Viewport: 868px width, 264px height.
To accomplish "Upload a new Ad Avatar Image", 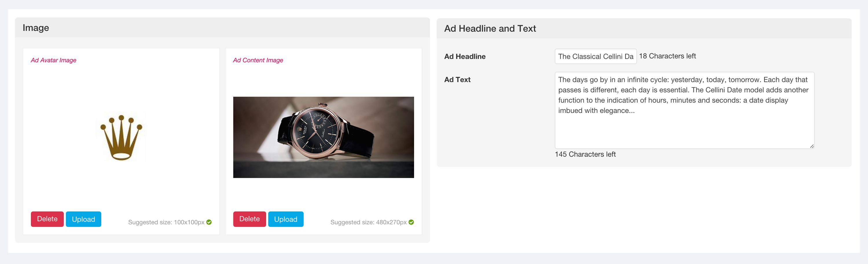I will pyautogui.click(x=84, y=219).
